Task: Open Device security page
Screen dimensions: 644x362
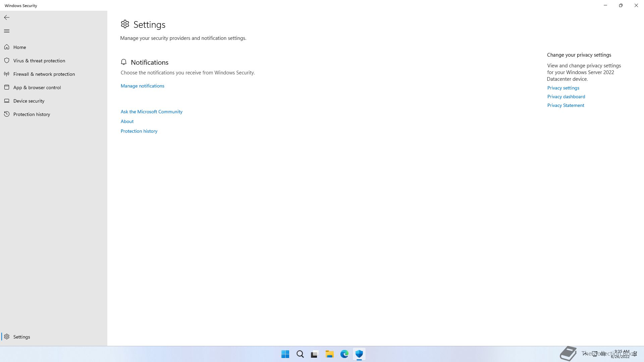Action: tap(54, 101)
